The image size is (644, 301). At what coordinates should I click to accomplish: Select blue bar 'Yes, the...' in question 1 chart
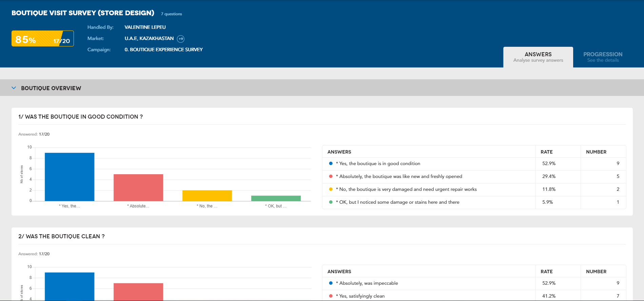[x=69, y=177]
